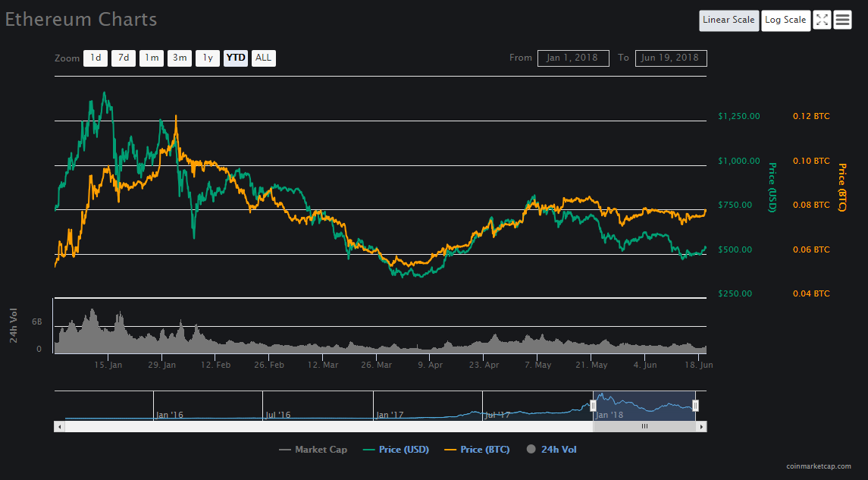868x480 pixels.
Task: Click the 0.06 BTC axis label
Action: click(x=812, y=249)
